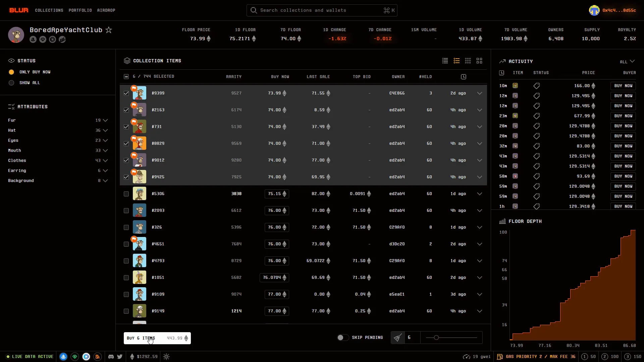Click the sale tag icon for the 166.00 activity
The width and height of the screenshot is (644, 362).
[537, 86]
